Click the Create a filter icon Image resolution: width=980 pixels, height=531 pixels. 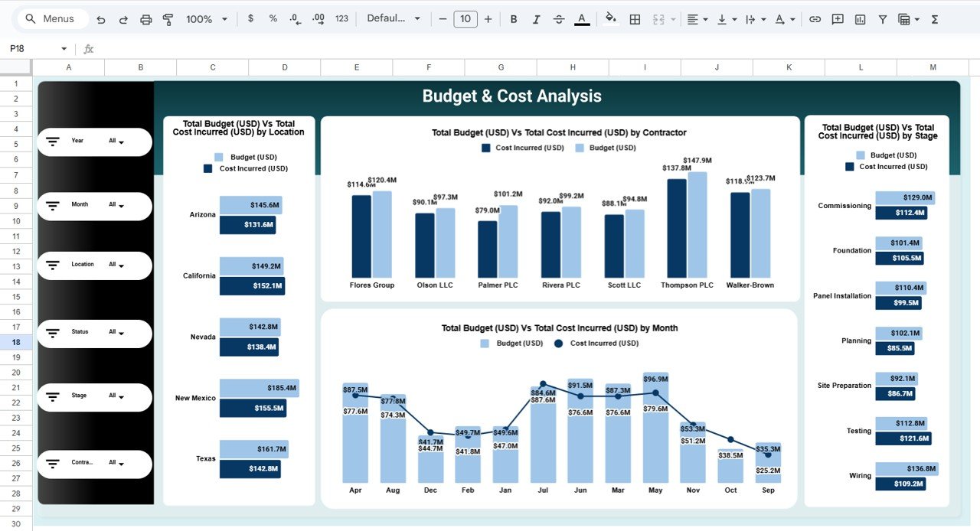882,18
